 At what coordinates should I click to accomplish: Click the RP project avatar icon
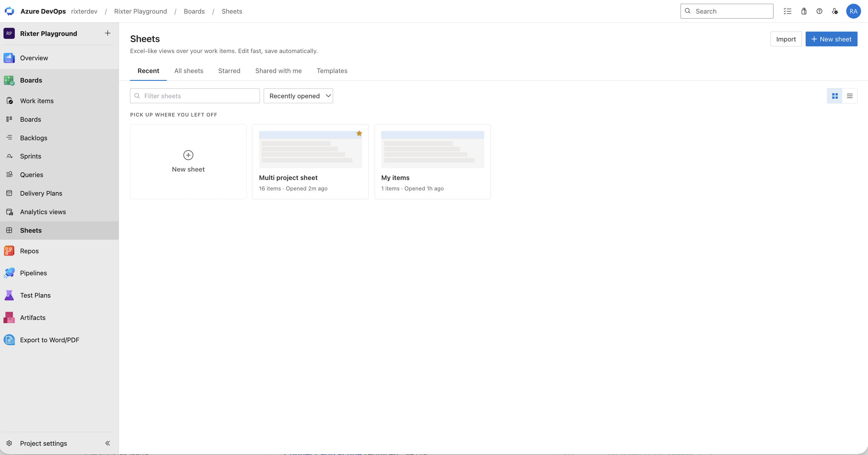click(x=9, y=33)
